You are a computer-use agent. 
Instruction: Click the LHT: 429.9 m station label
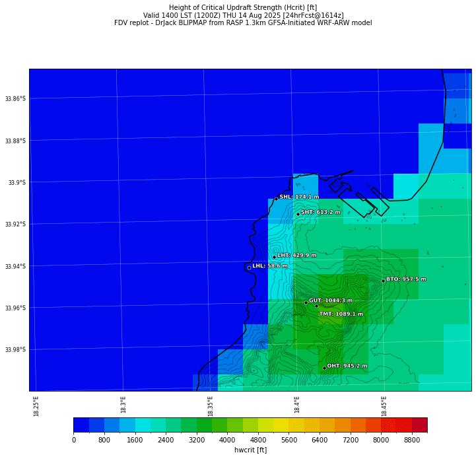click(x=297, y=255)
